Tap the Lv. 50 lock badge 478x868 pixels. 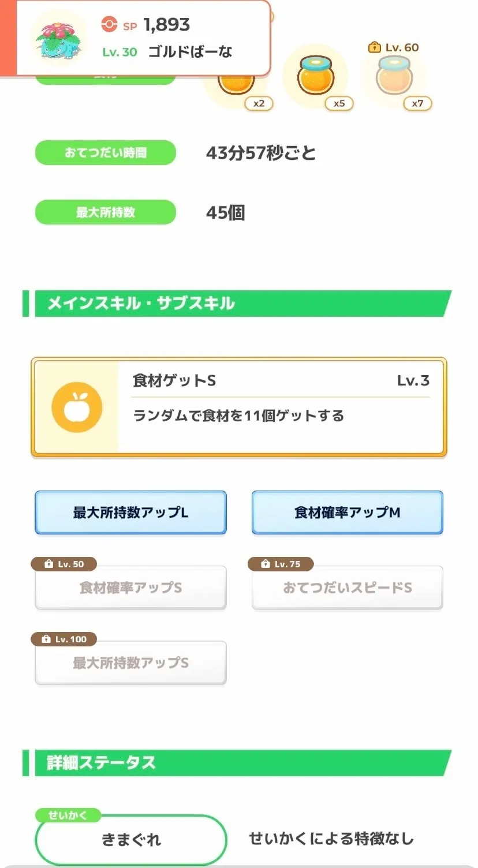pos(64,564)
